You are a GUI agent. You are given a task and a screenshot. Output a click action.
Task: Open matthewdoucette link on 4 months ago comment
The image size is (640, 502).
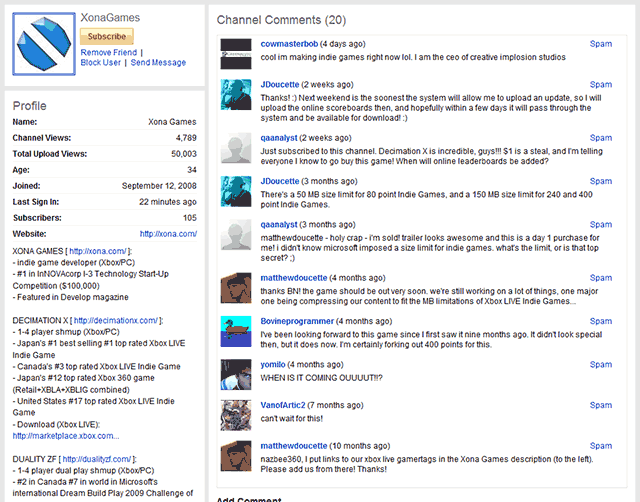pyautogui.click(x=294, y=278)
